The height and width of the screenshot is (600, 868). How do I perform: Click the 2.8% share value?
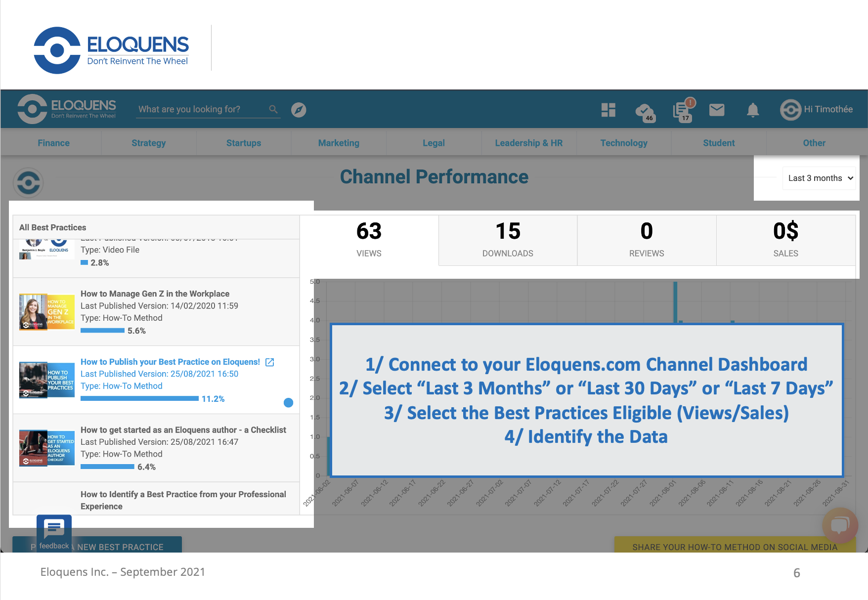pyautogui.click(x=99, y=263)
